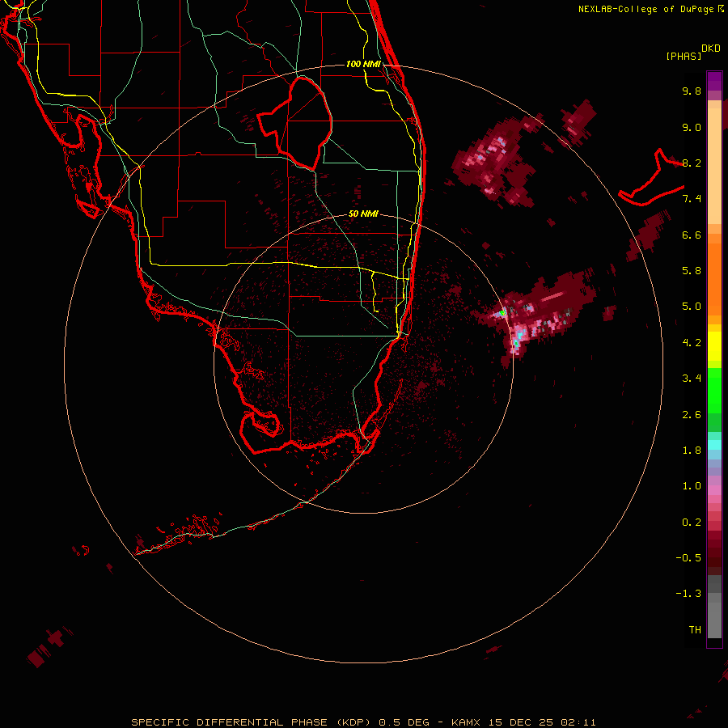Select the 0.2 scale value

692,523
